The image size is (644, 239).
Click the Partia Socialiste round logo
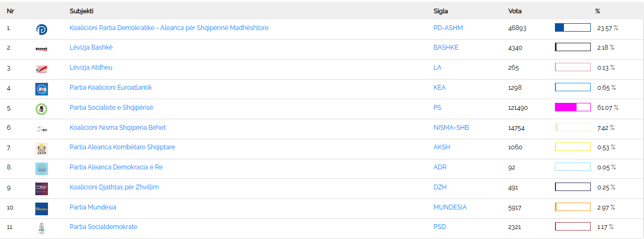pyautogui.click(x=41, y=109)
